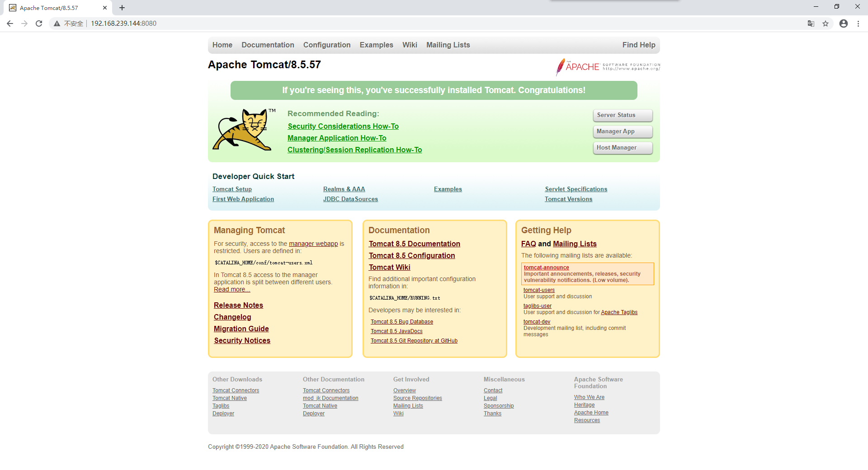Image resolution: width=868 pixels, height=470 pixels.
Task: Go back using the browser back arrow
Action: click(10, 23)
